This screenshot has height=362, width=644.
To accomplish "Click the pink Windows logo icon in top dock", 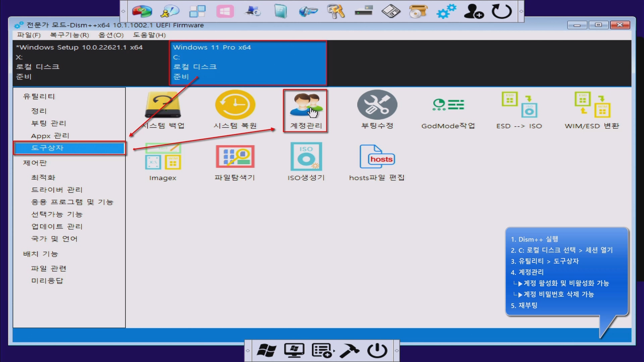I will point(225,11).
